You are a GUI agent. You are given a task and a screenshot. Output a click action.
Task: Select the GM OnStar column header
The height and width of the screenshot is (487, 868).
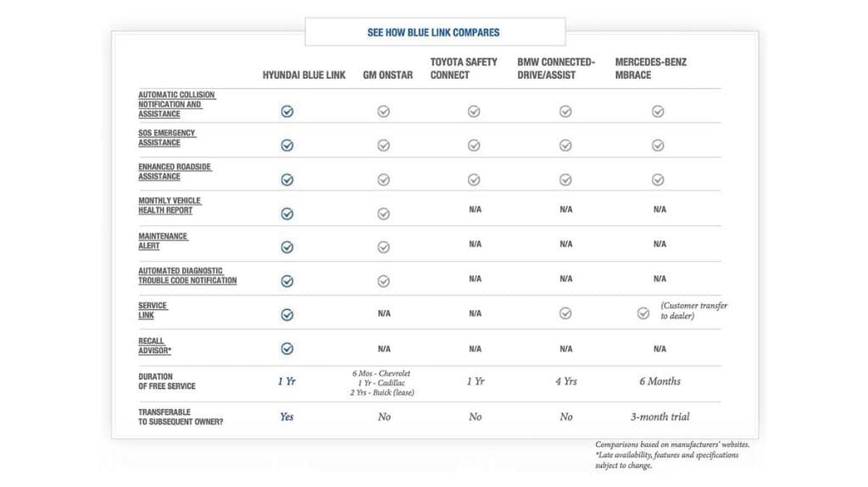pos(388,75)
